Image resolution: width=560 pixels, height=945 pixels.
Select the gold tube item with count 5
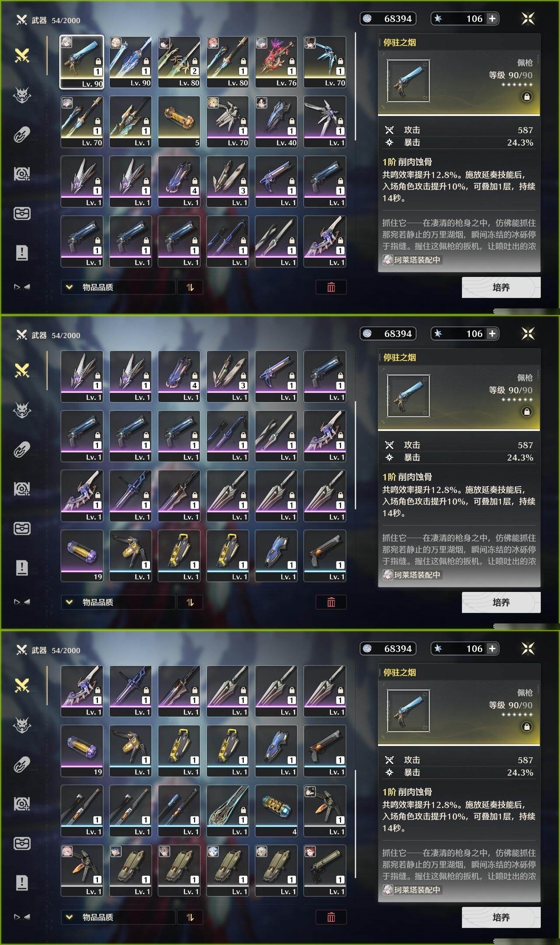click(x=179, y=122)
